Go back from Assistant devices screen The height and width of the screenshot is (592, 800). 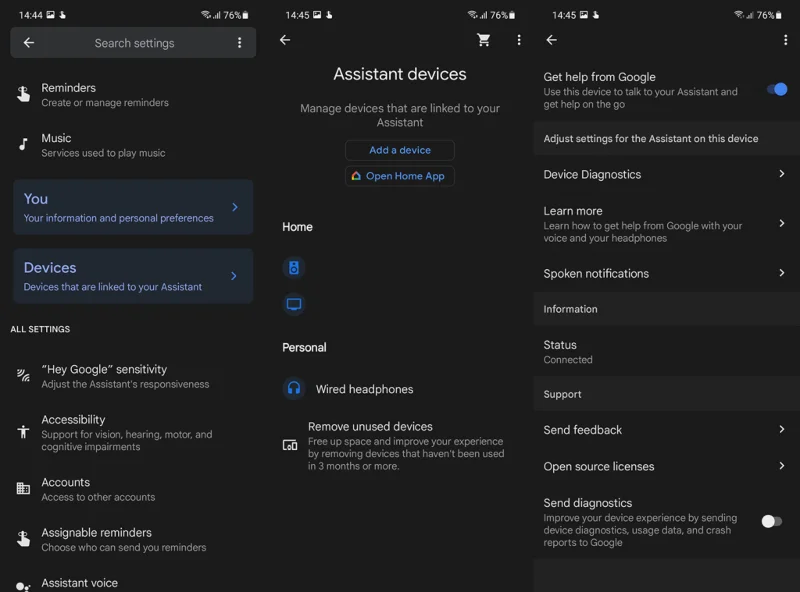pyautogui.click(x=285, y=40)
